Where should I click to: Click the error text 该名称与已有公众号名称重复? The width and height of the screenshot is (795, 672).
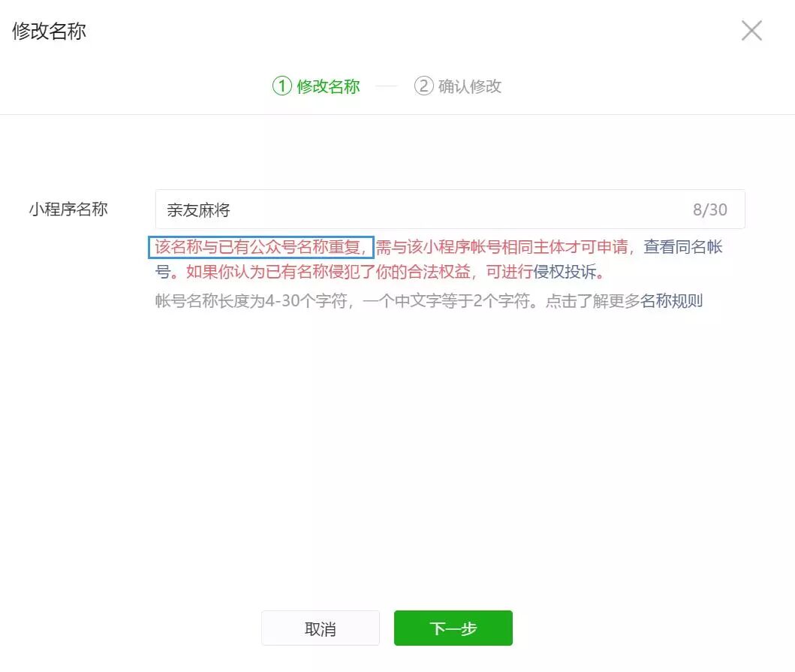coord(257,247)
